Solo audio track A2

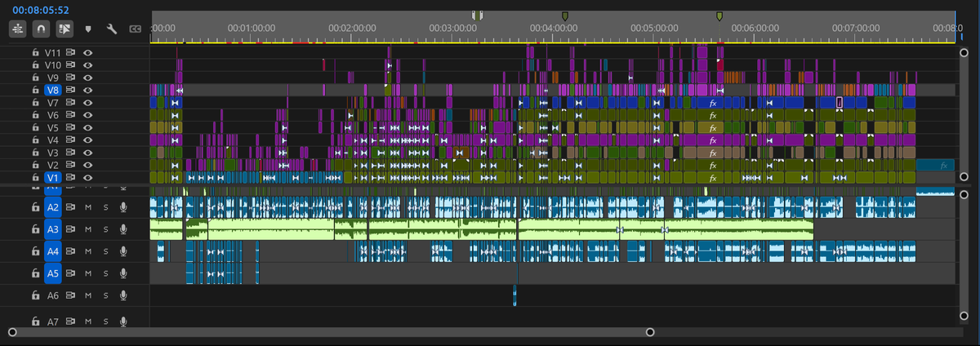point(105,207)
